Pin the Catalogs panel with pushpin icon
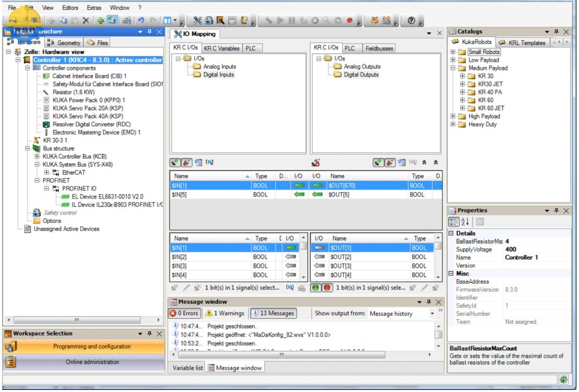Image resolution: width=579 pixels, height=392 pixels. 557,32
